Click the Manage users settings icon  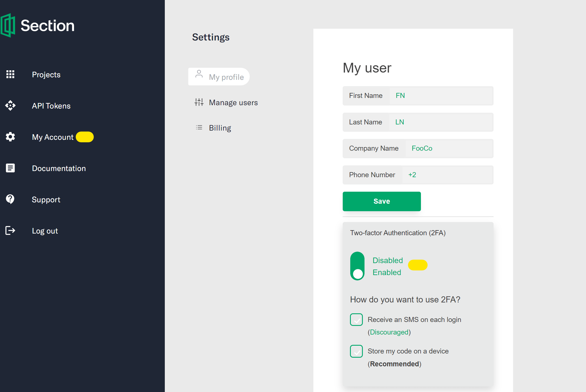[199, 102]
